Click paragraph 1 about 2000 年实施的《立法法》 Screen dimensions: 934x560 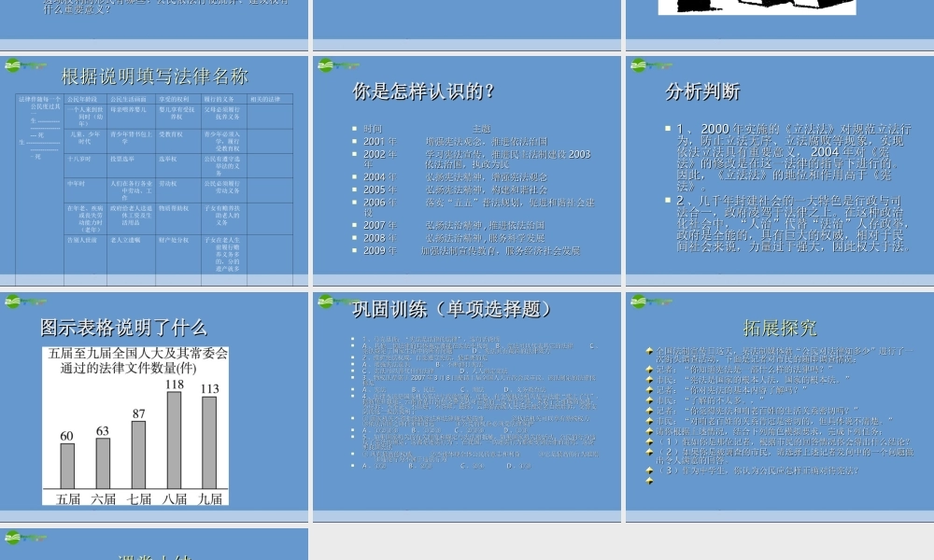click(793, 158)
